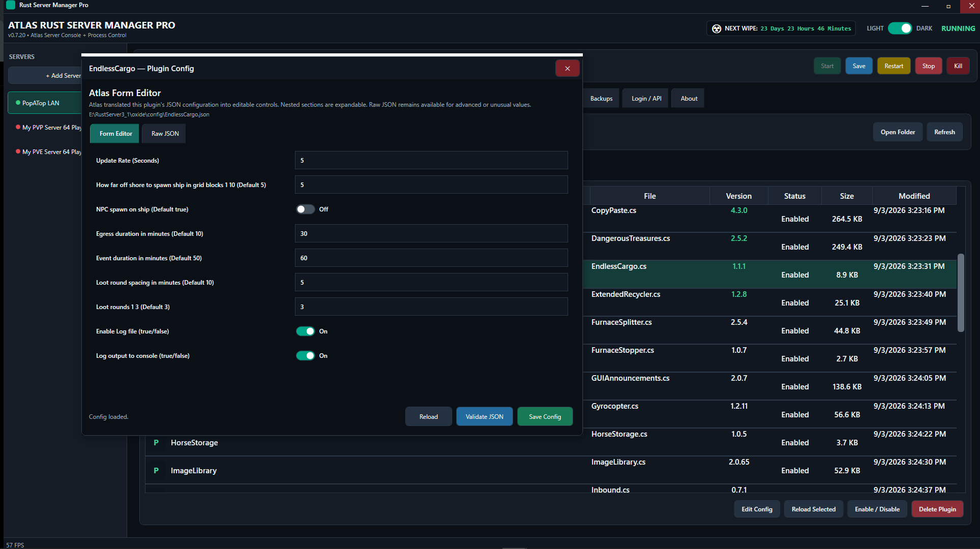Open the About tab

point(689,99)
